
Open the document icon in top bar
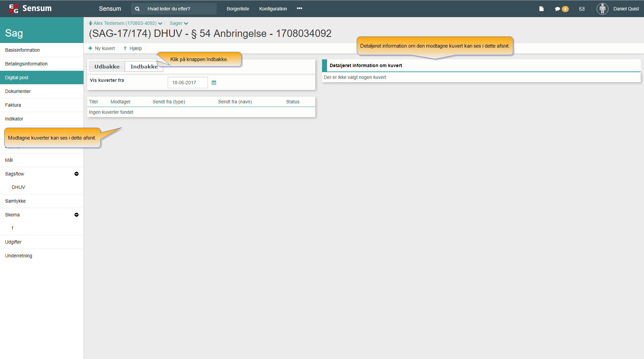tap(541, 9)
